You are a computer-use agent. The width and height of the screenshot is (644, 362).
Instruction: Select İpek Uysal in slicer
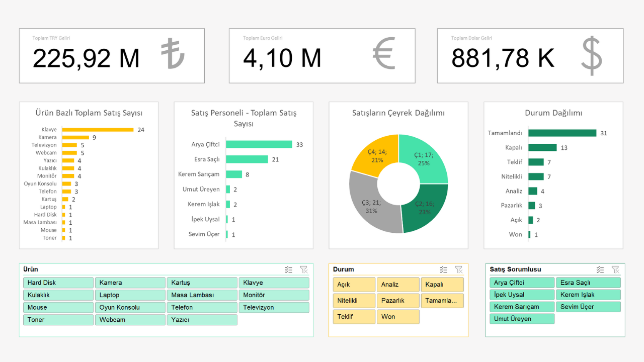pyautogui.click(x=522, y=295)
